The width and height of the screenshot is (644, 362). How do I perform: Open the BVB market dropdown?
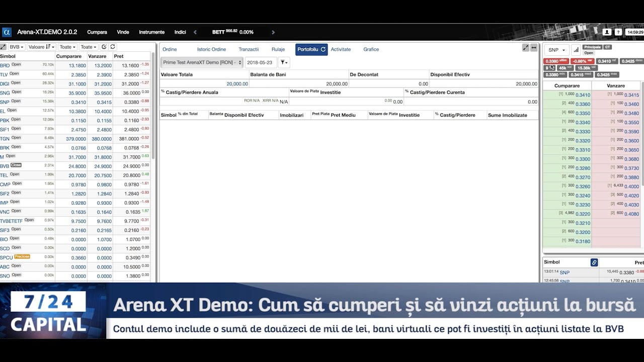(17, 47)
